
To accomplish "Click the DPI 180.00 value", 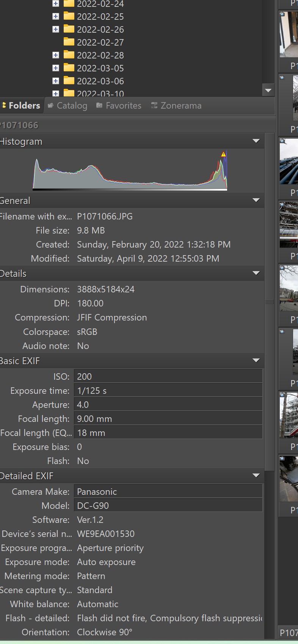I will pyautogui.click(x=90, y=303).
